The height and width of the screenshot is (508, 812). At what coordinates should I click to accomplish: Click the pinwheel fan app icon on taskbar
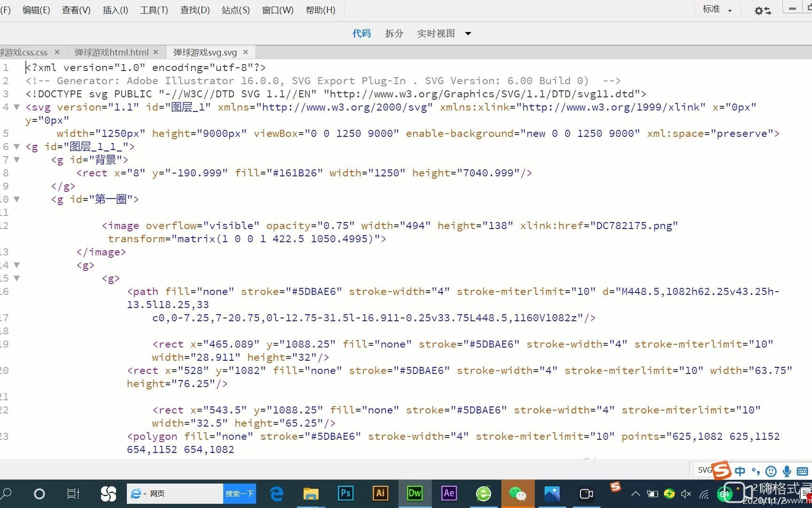[108, 493]
